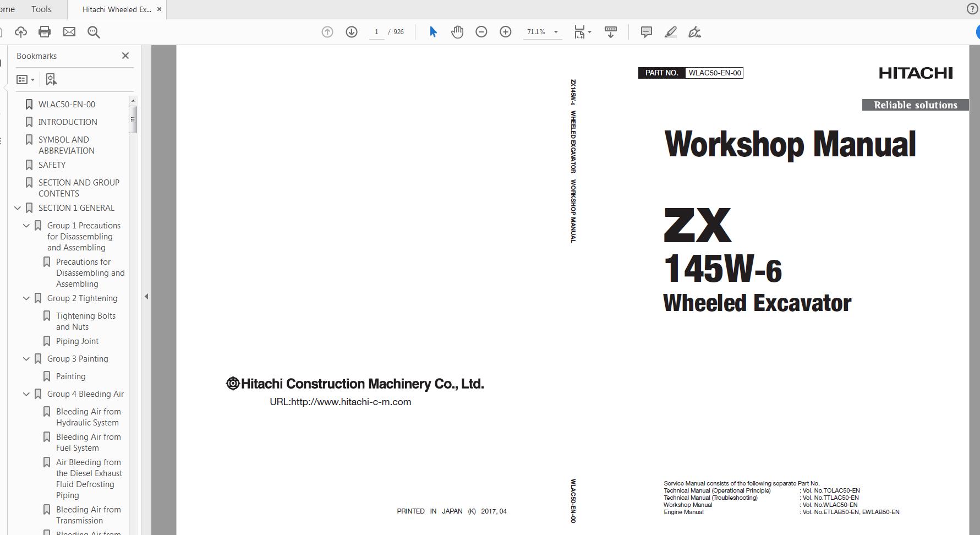
Task: Click Engine Manual volume line
Action: 781,512
